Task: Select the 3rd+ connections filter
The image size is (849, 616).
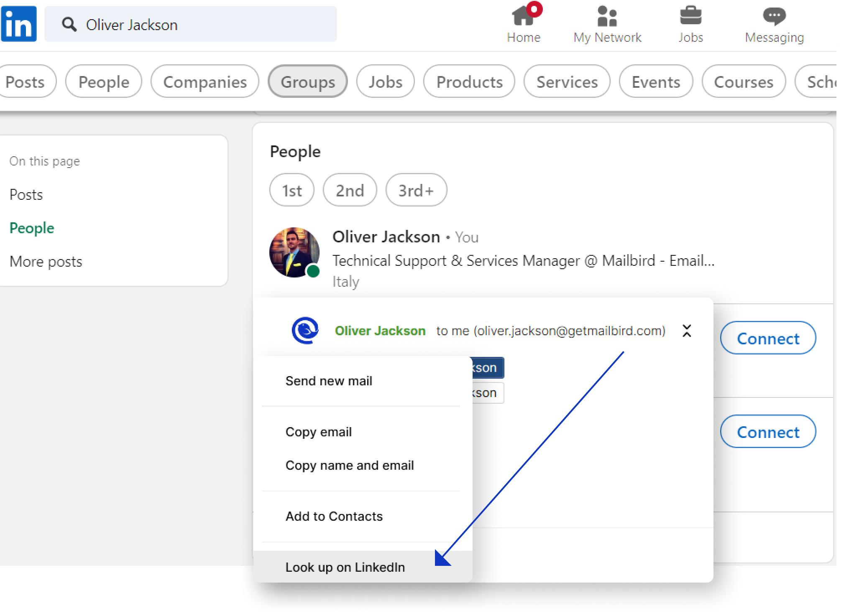Action: [416, 190]
